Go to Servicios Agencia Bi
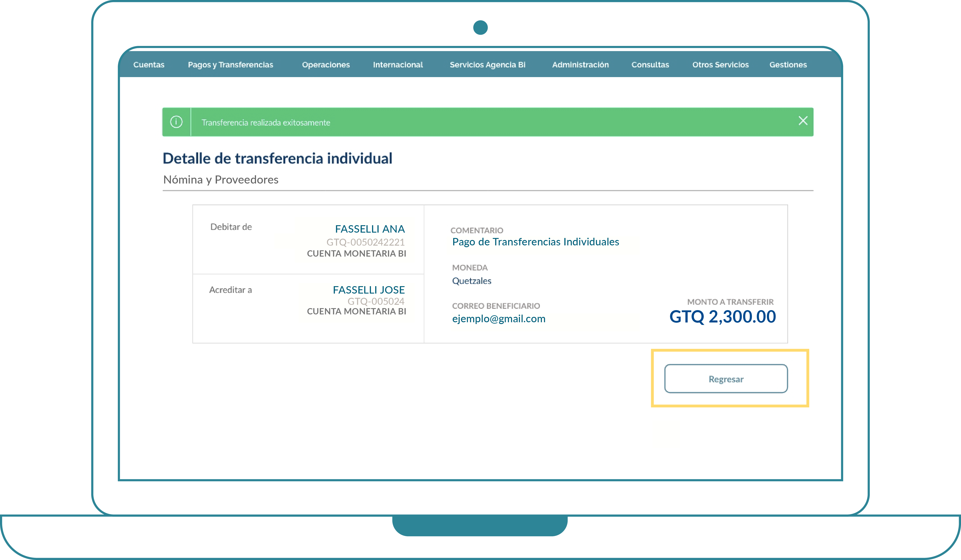The height and width of the screenshot is (560, 961). tap(487, 65)
